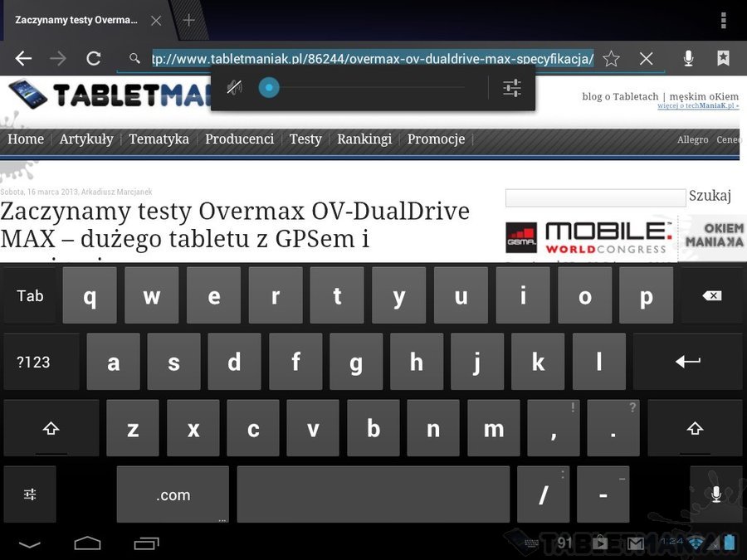Tap the search magnifier icon in address bar
The height and width of the screenshot is (560, 747).
point(134,59)
